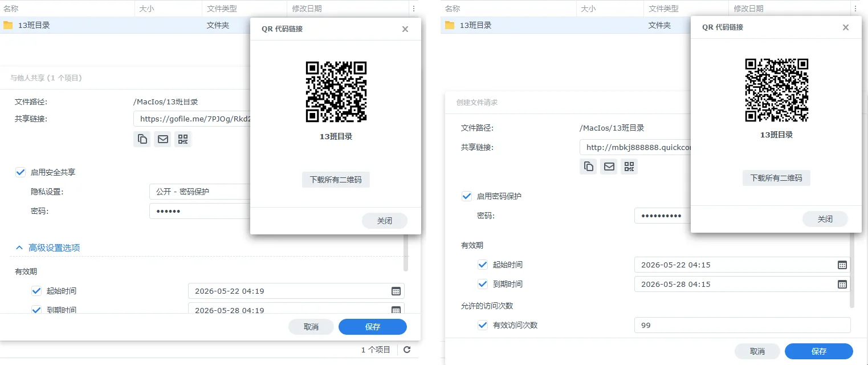This screenshot has width=868, height=365.
Task: Toggle 起始时间 checkbox in left sharing dialog
Action: 36,291
